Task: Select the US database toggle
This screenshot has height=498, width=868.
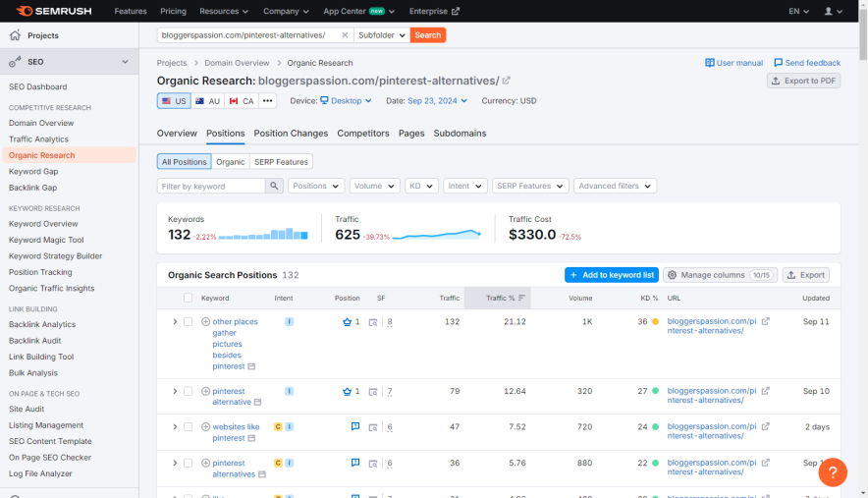Action: pyautogui.click(x=174, y=101)
